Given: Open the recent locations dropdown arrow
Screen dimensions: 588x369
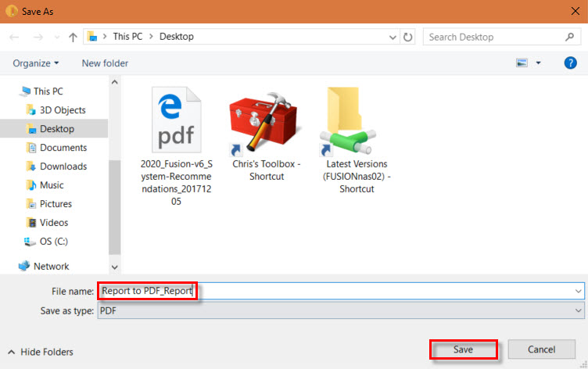Looking at the screenshot, I should (57, 37).
